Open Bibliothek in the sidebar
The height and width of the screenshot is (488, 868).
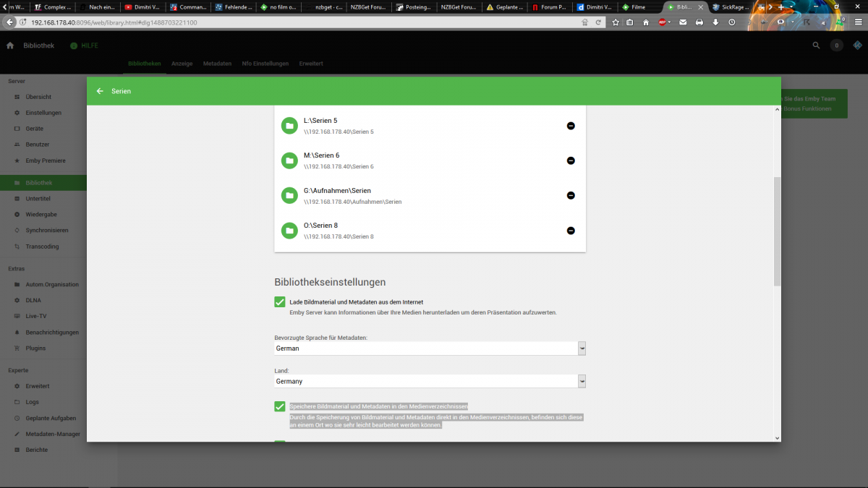coord(43,183)
